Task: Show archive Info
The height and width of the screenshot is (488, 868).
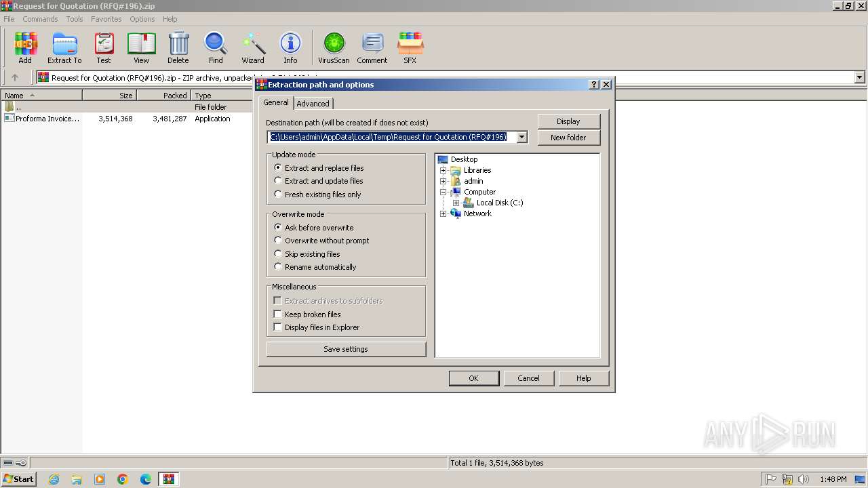Action: coord(290,47)
